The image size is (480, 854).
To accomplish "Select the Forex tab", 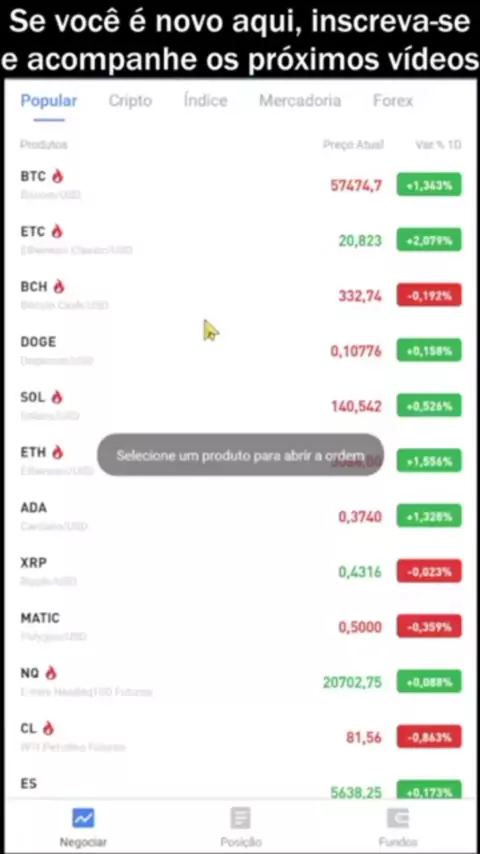I will pos(393,101).
